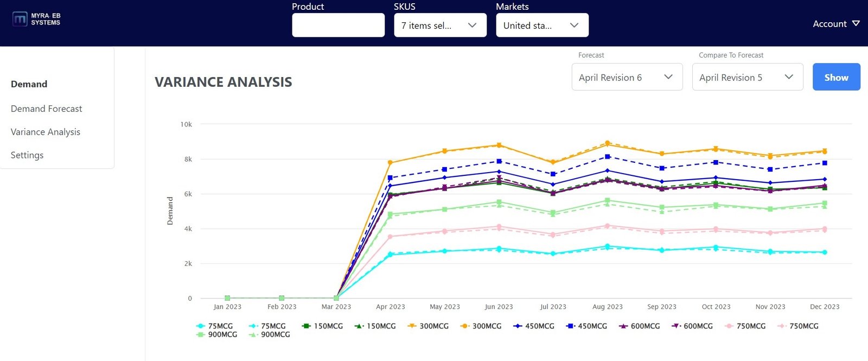Open the Markets 'United sta...' dropdown

point(542,26)
